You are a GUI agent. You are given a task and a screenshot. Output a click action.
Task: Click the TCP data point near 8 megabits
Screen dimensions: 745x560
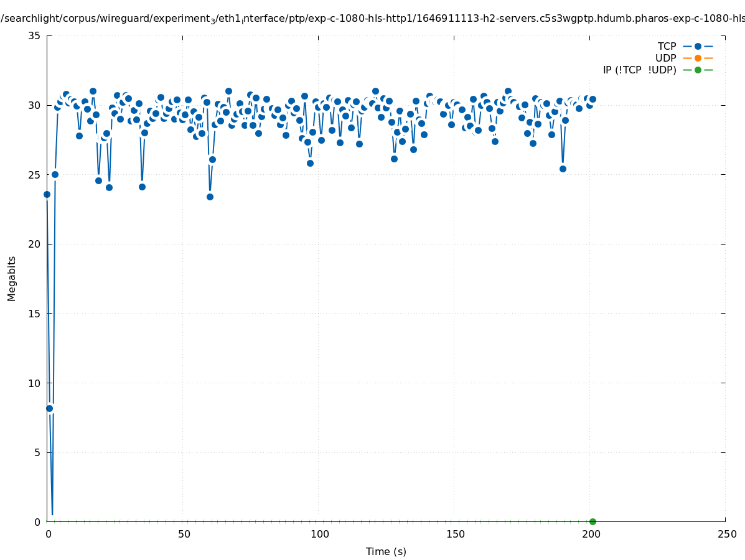pyautogui.click(x=49, y=408)
